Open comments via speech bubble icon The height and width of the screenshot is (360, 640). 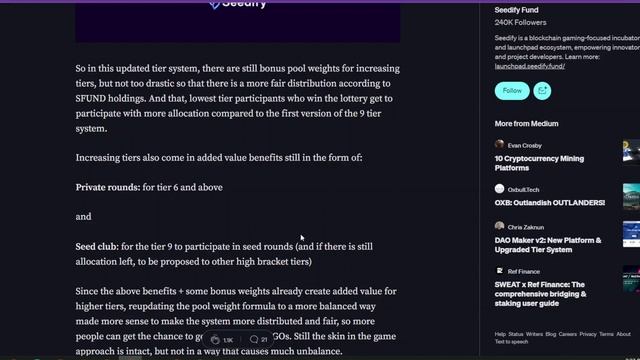click(254, 339)
